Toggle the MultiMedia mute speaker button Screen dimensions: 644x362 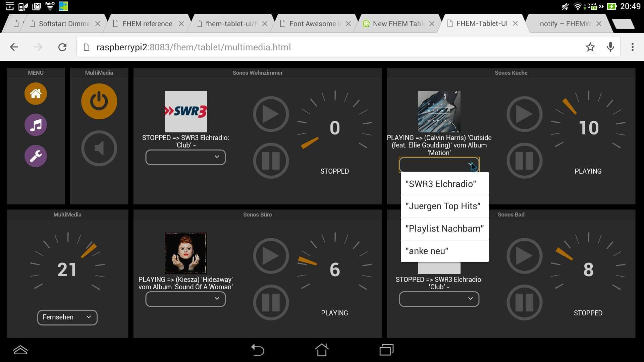tap(99, 148)
